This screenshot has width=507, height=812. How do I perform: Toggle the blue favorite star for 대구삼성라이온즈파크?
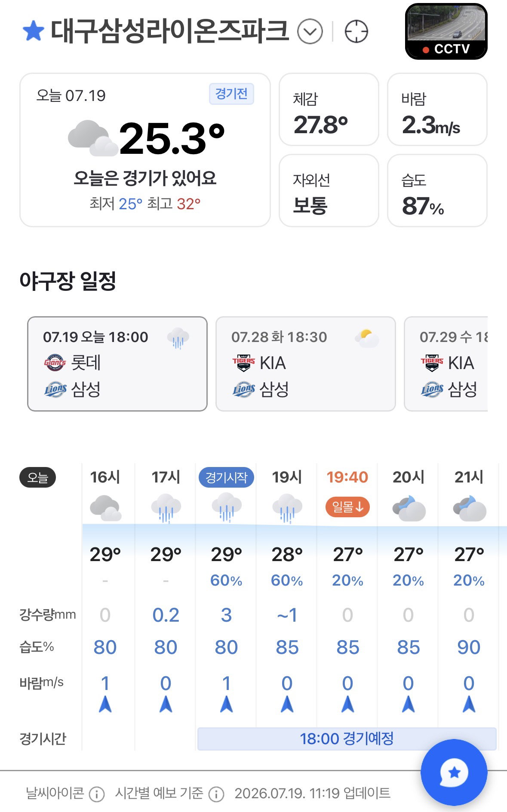coord(33,31)
